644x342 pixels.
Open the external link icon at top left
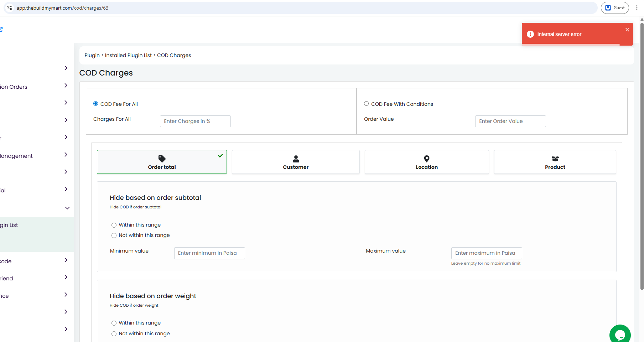[x=1, y=30]
